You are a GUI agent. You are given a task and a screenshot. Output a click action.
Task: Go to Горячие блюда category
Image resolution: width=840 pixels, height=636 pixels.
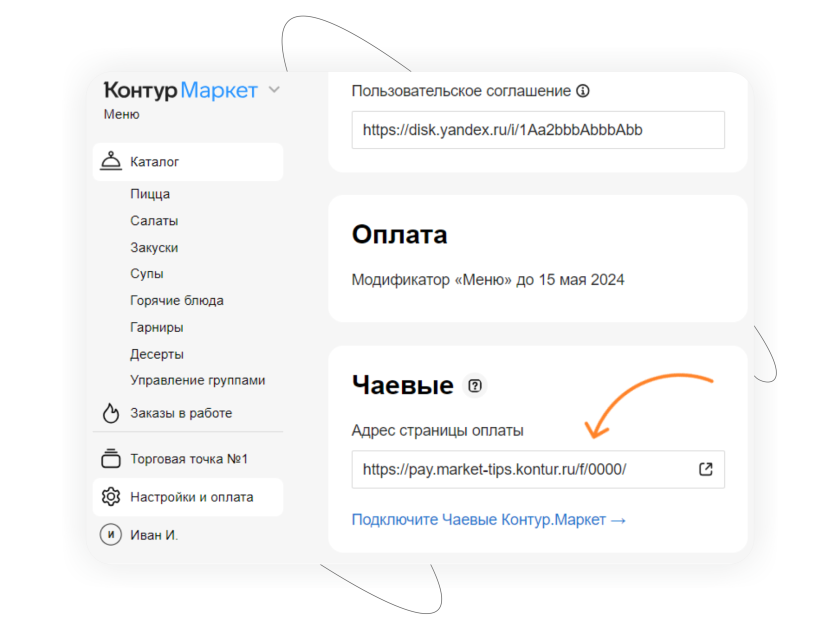(x=176, y=300)
